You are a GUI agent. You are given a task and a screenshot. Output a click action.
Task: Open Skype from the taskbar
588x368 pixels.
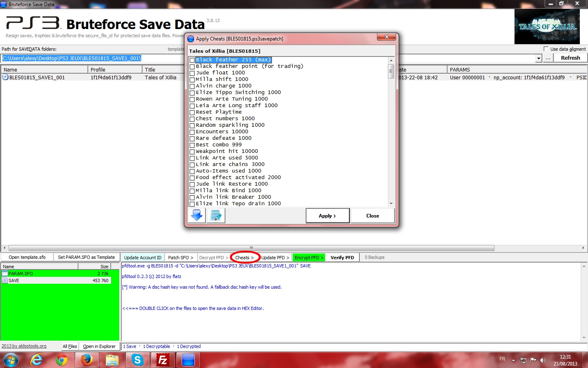(x=137, y=360)
